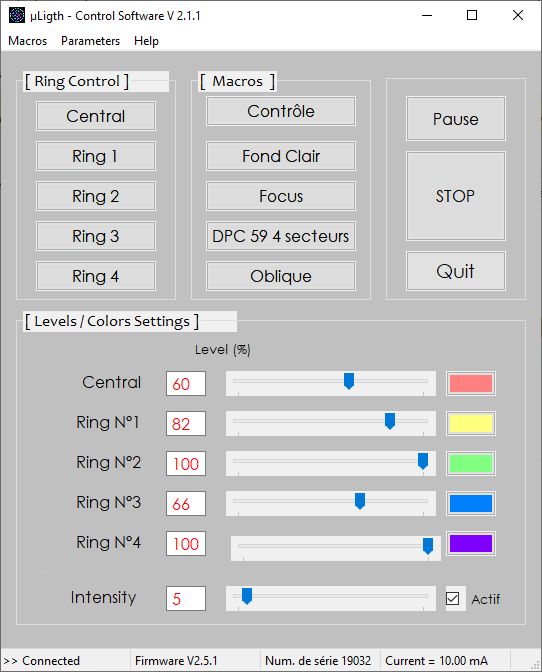The height and width of the screenshot is (672, 542).
Task: Activate the Central ring button
Action: (x=96, y=116)
